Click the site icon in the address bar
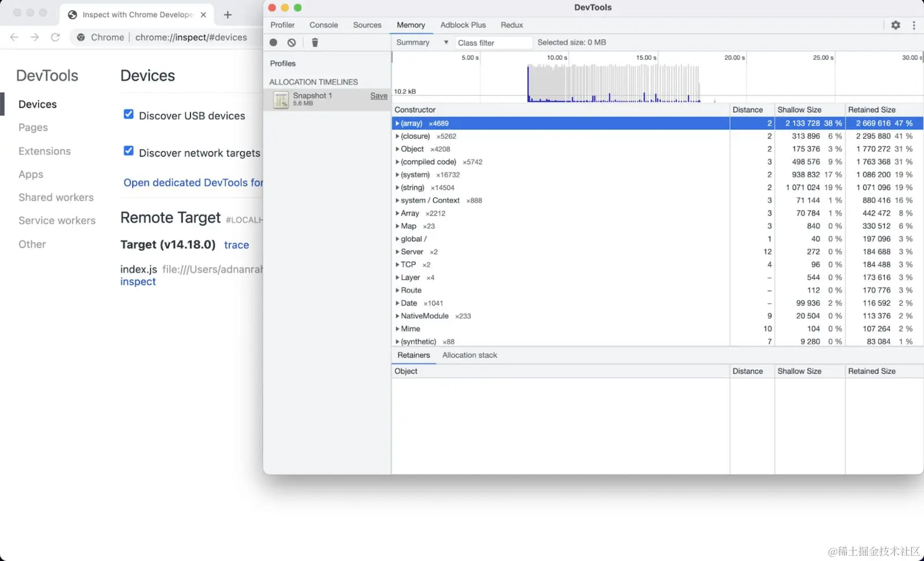 81,37
